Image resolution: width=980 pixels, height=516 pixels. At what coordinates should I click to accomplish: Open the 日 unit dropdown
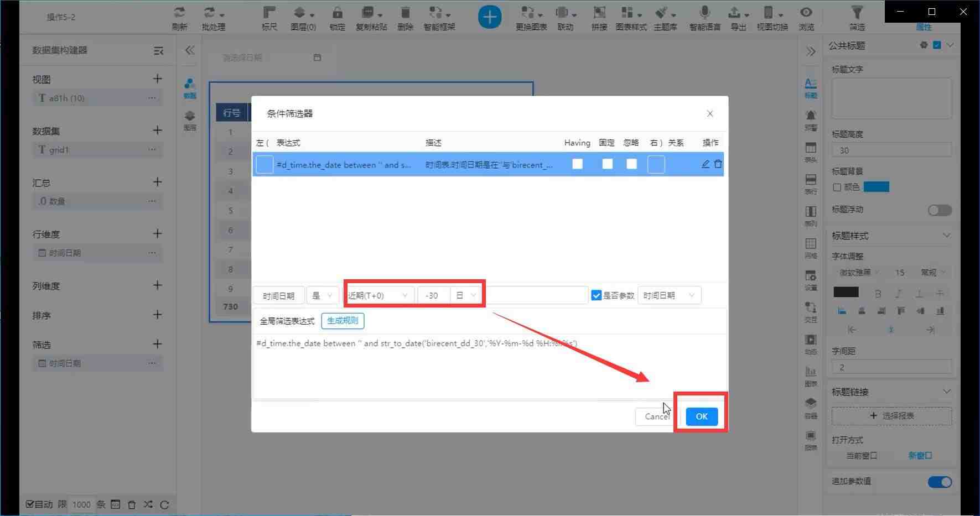pyautogui.click(x=466, y=295)
